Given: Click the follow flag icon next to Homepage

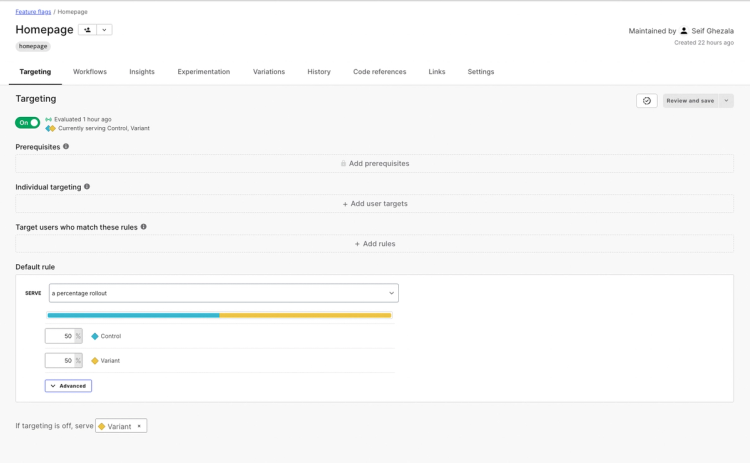Looking at the screenshot, I should [x=88, y=30].
